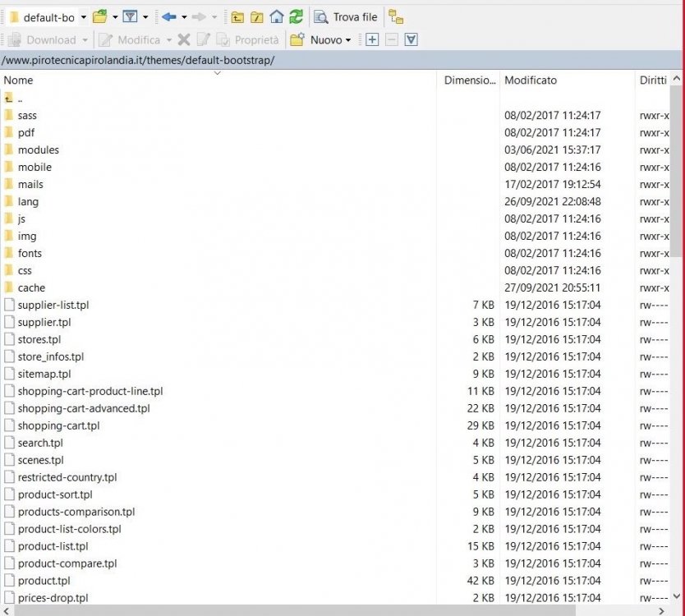Image resolution: width=685 pixels, height=616 pixels.
Task: Show the directory tree icon
Action: [x=396, y=16]
